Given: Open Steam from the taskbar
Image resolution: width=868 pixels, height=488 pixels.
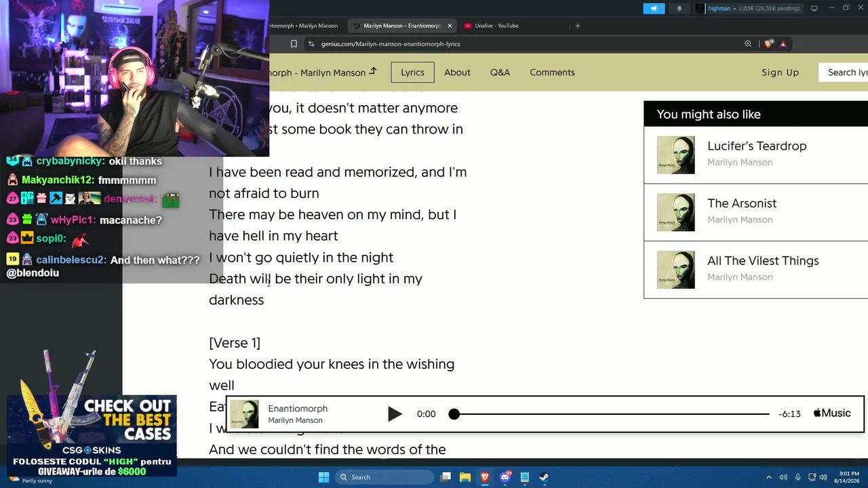Looking at the screenshot, I should 544,477.
